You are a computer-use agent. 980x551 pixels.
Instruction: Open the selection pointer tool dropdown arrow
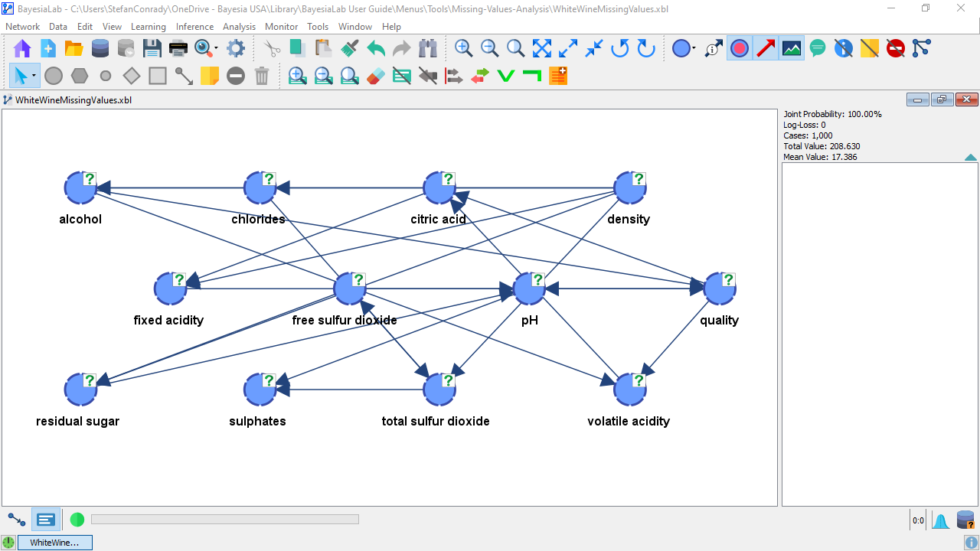click(x=34, y=76)
